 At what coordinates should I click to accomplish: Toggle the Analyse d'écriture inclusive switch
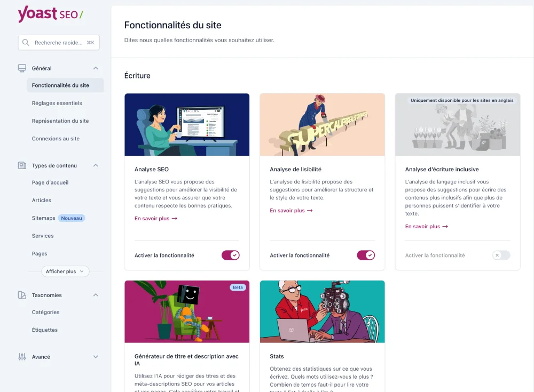coord(501,255)
